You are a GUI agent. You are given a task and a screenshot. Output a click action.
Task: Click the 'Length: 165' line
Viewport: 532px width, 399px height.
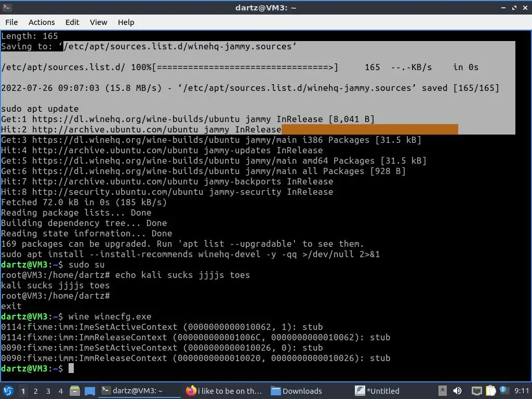pyautogui.click(x=30, y=36)
